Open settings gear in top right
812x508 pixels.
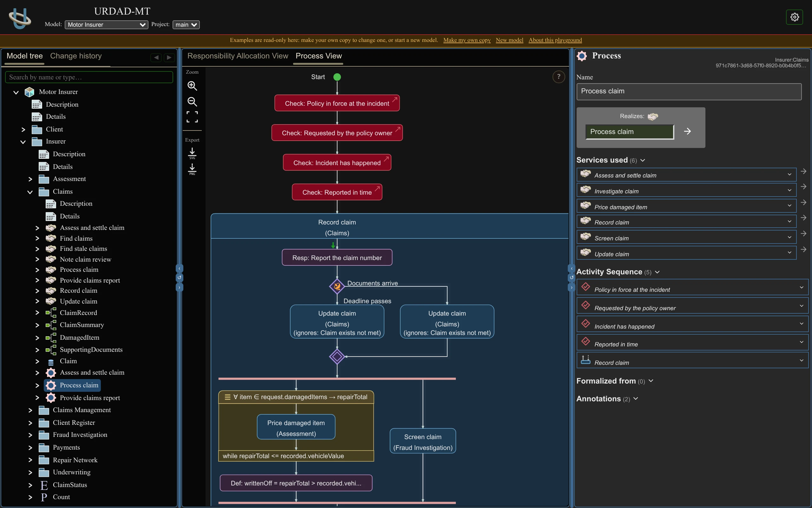[x=794, y=17]
